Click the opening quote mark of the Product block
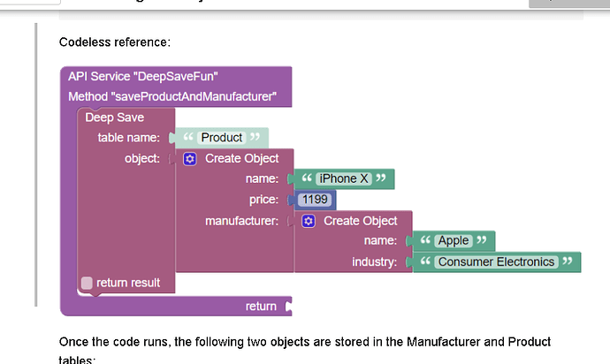This screenshot has width=610, height=364. [x=188, y=137]
